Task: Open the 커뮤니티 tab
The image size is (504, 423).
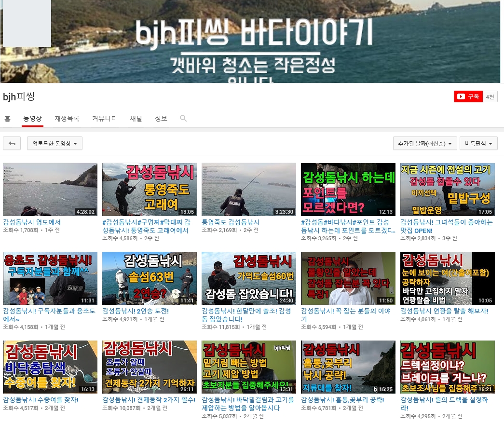Action: tap(104, 118)
